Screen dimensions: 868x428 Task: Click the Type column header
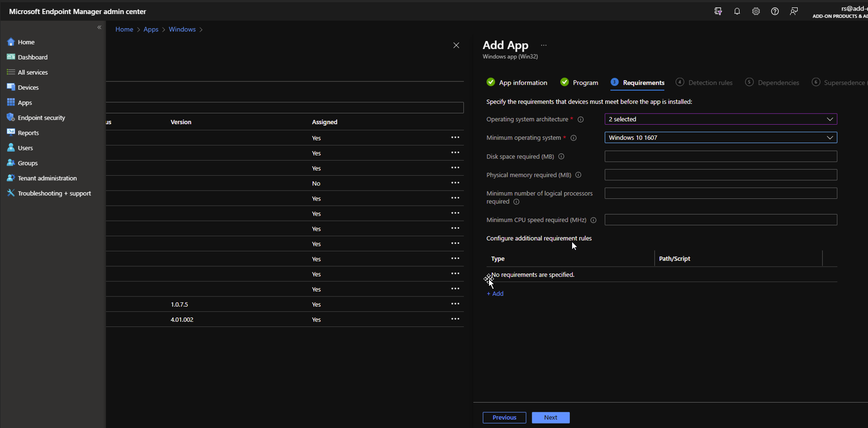click(498, 259)
